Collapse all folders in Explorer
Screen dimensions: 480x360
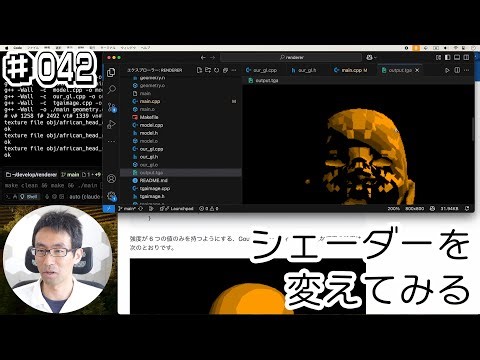(225, 70)
